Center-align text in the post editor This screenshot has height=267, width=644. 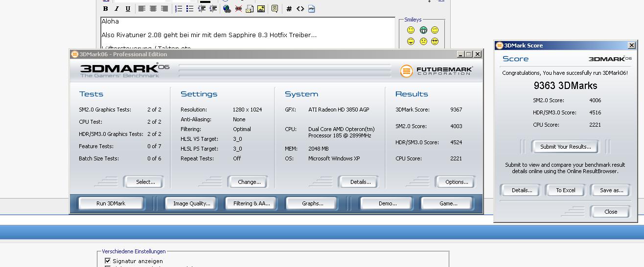coord(153,9)
